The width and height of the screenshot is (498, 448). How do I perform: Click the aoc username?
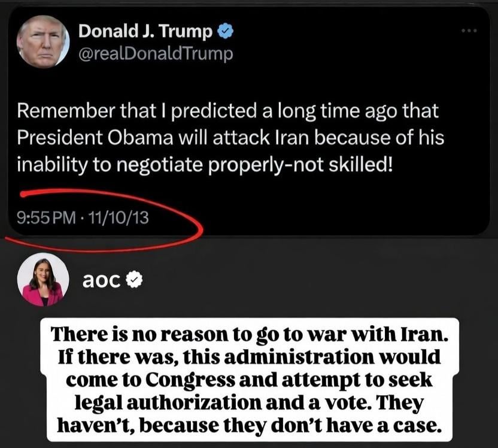click(101, 280)
